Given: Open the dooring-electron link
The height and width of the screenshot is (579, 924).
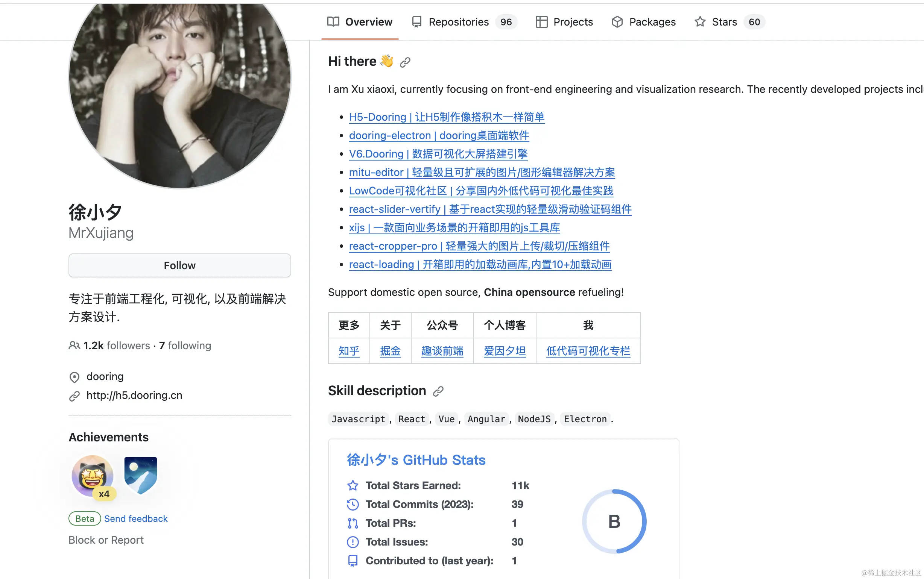Looking at the screenshot, I should [x=439, y=136].
